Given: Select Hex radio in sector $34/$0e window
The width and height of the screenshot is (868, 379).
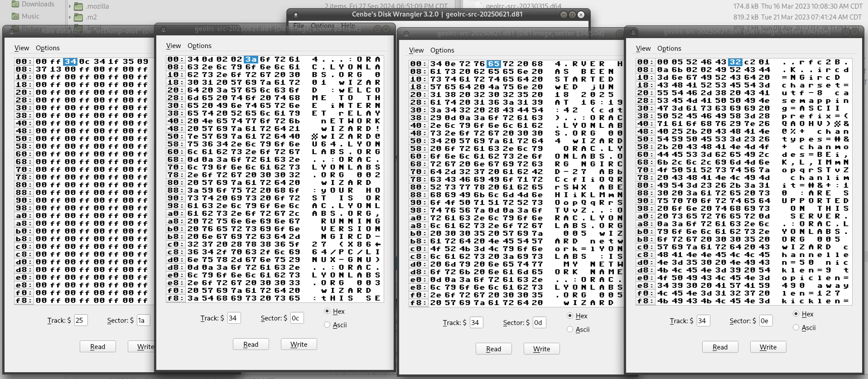Looking at the screenshot, I should point(796,314).
